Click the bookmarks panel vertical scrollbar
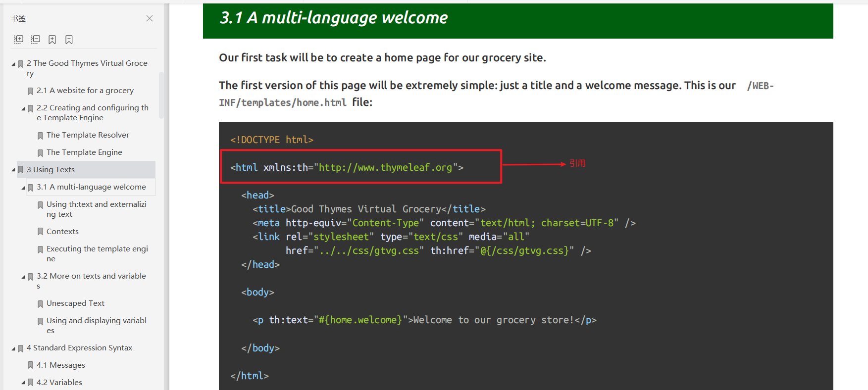The image size is (868, 390). coord(161,96)
